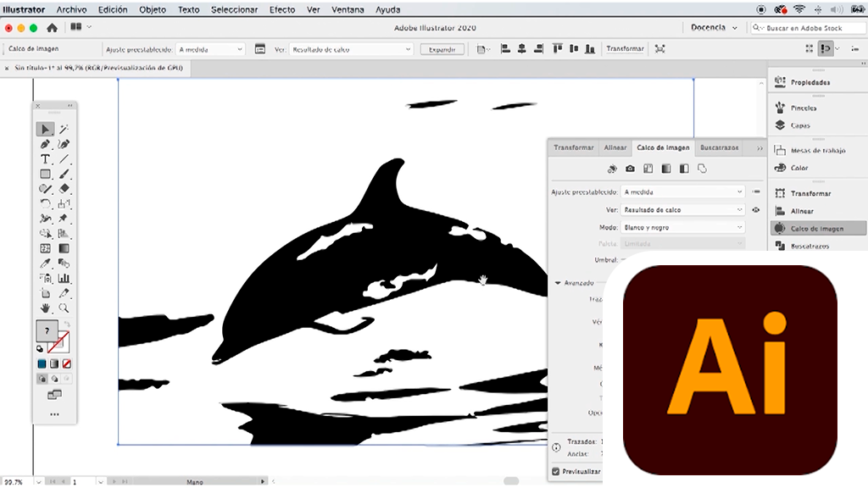This screenshot has height=488, width=868.
Task: Click the Home icon in title bar
Action: point(52,27)
